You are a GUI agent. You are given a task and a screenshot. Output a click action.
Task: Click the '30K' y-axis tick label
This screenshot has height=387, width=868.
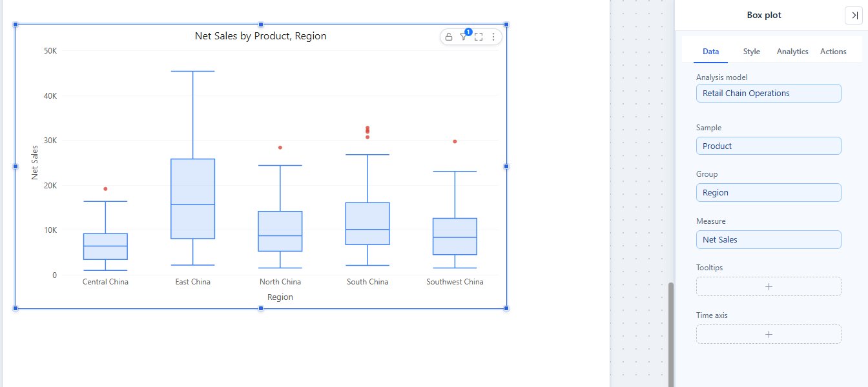pyautogui.click(x=50, y=141)
